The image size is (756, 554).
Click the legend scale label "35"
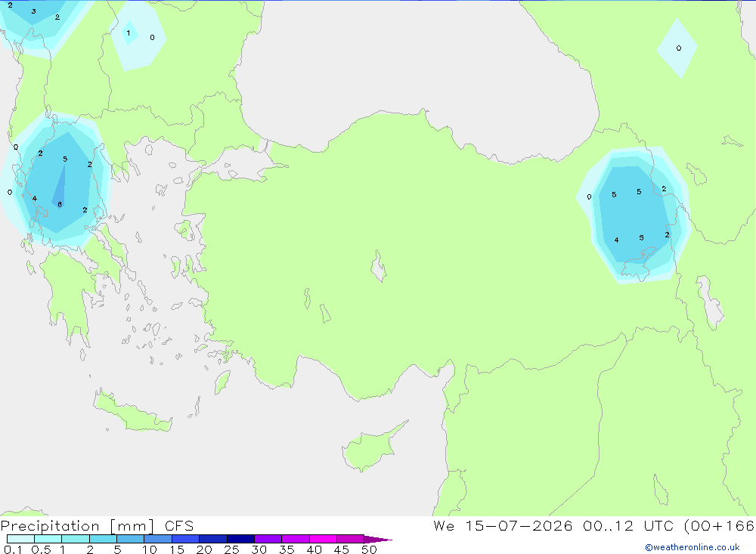(x=287, y=549)
